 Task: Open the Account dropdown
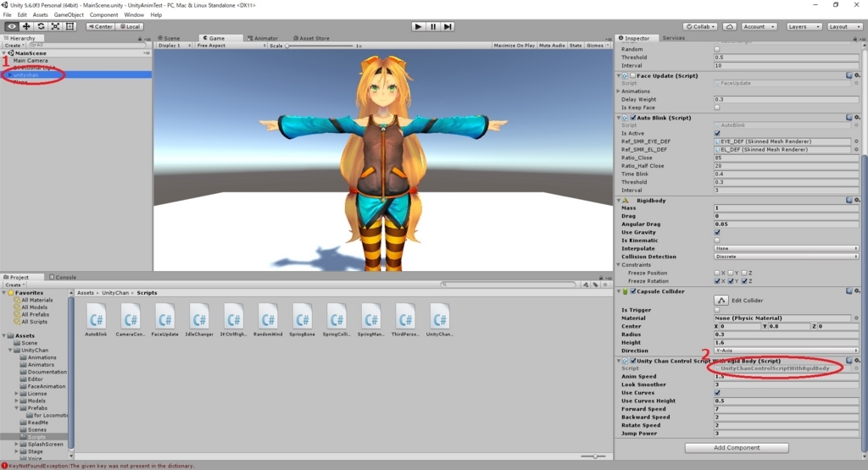pos(759,26)
